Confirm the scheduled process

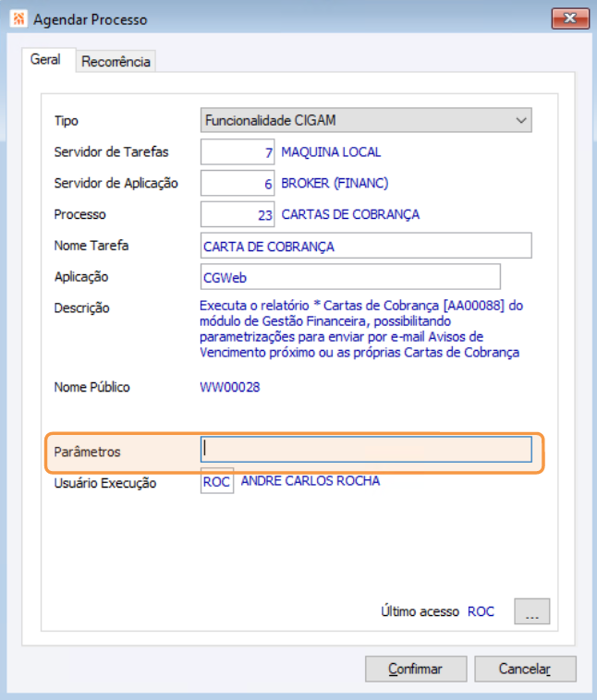pyautogui.click(x=416, y=669)
